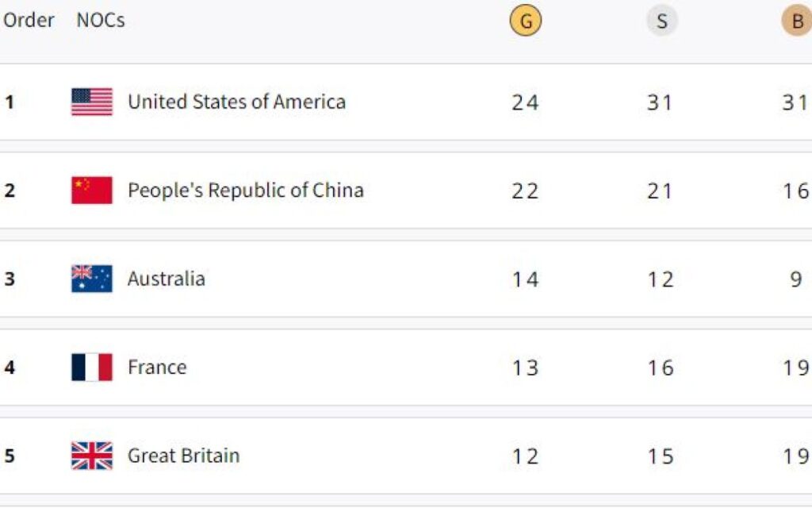Open the United States of America link
Viewport: 812px width, 508px height.
[x=236, y=102]
